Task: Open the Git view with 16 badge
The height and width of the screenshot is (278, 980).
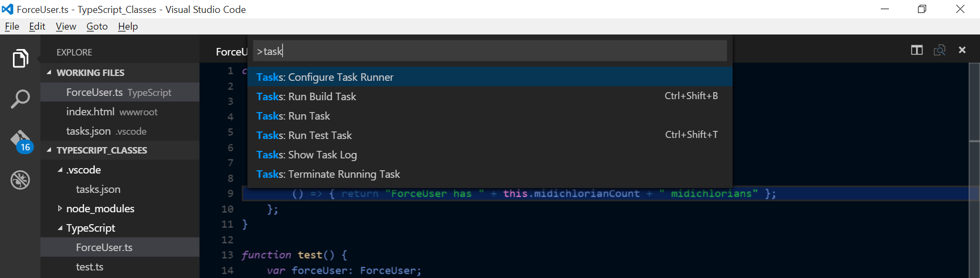Action: (x=21, y=141)
